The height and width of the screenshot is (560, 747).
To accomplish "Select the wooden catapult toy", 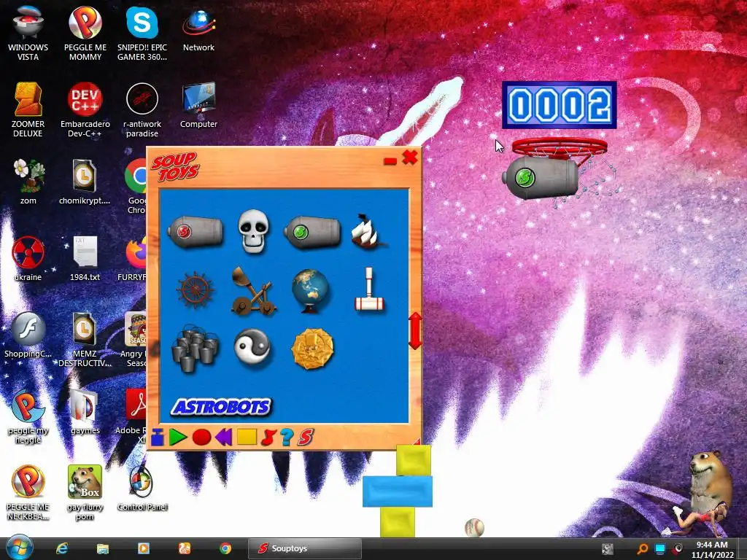I will pos(253,292).
